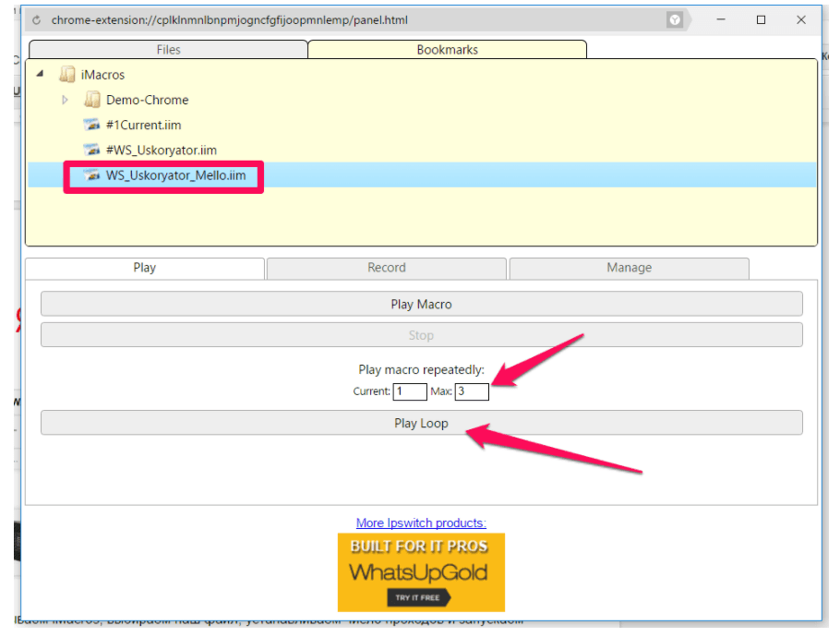Click the Play macro repeatedly label
The image size is (840, 637).
[422, 369]
